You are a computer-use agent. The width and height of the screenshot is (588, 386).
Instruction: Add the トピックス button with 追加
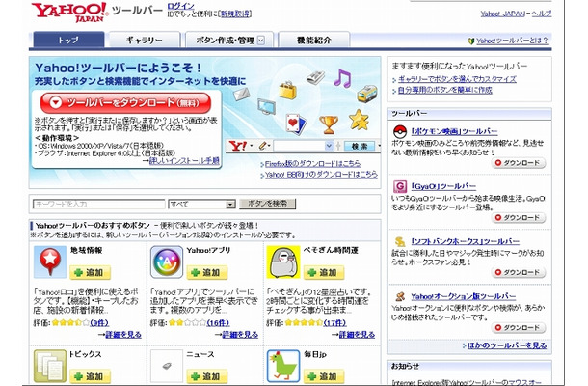(90, 376)
